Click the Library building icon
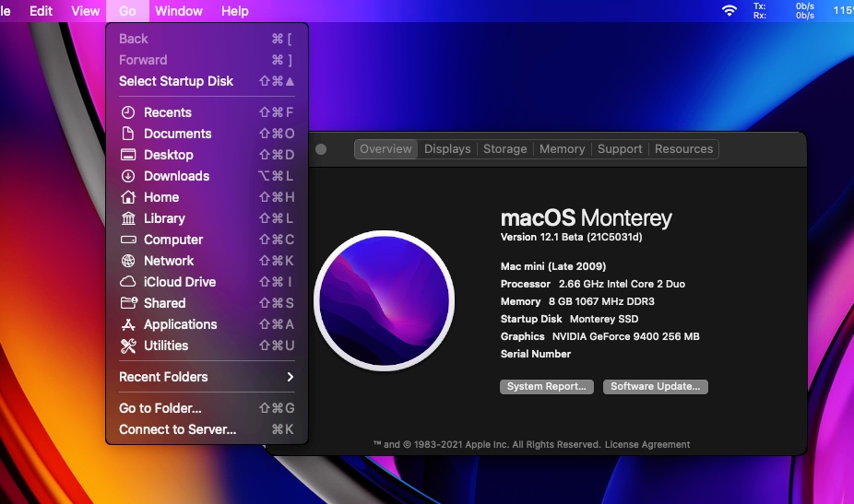Viewport: 854px width, 504px height. (128, 218)
